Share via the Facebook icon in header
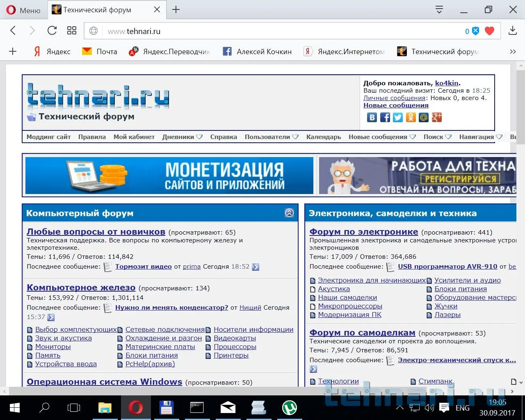The width and height of the screenshot is (525, 420). click(385, 117)
